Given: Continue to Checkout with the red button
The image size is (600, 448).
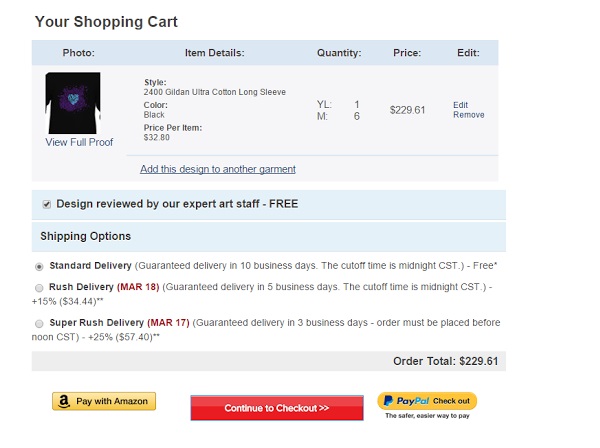Looking at the screenshot, I should tap(278, 408).
